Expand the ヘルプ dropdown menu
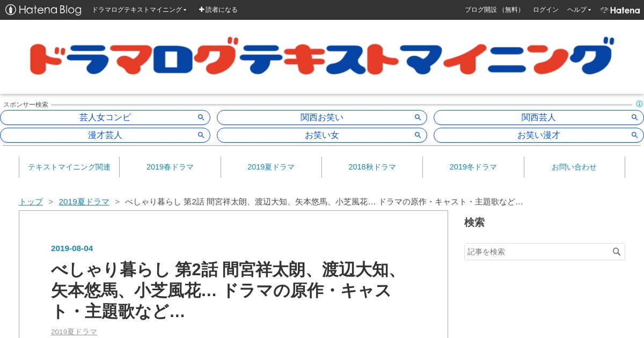Screen dimensions: 644x338 579,10
